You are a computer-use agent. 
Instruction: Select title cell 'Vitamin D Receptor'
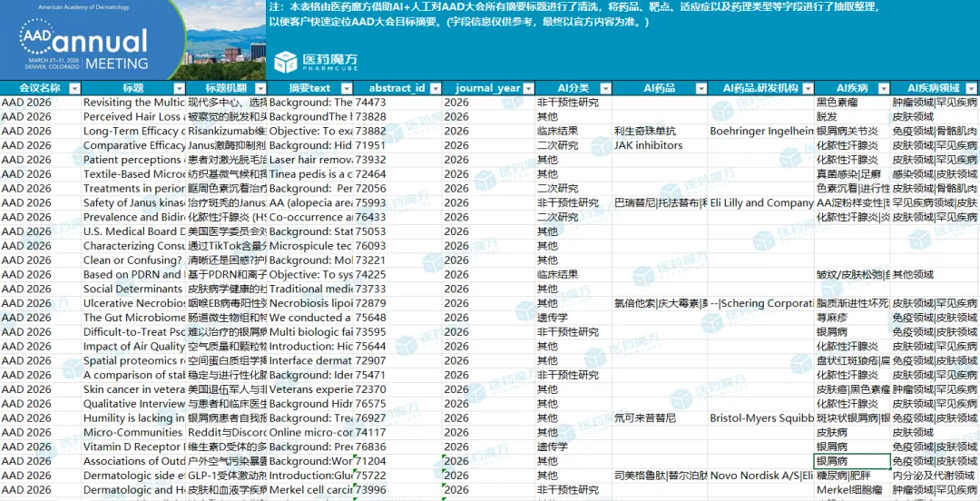[133, 447]
